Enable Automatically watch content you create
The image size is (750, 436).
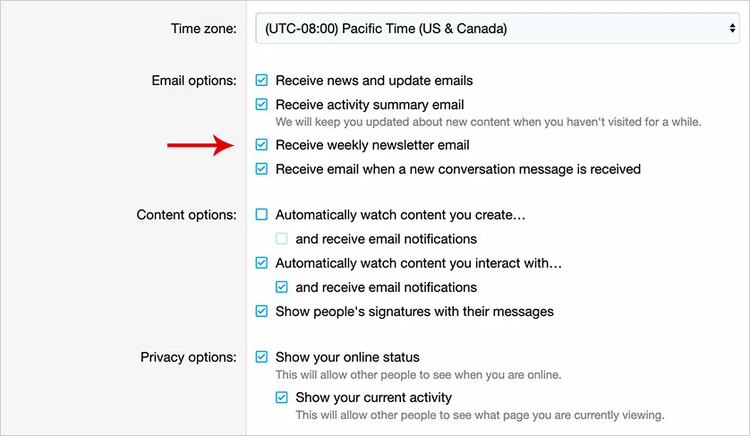click(x=262, y=214)
